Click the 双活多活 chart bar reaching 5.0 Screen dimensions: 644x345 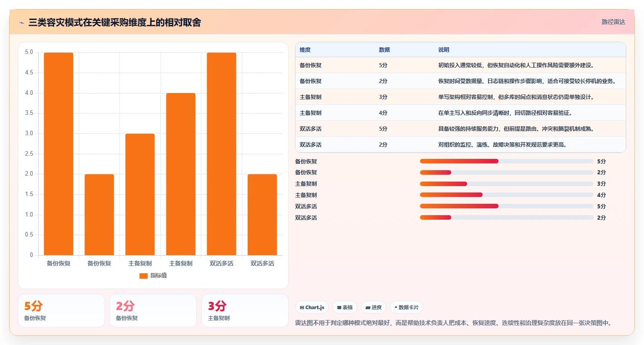coord(221,154)
